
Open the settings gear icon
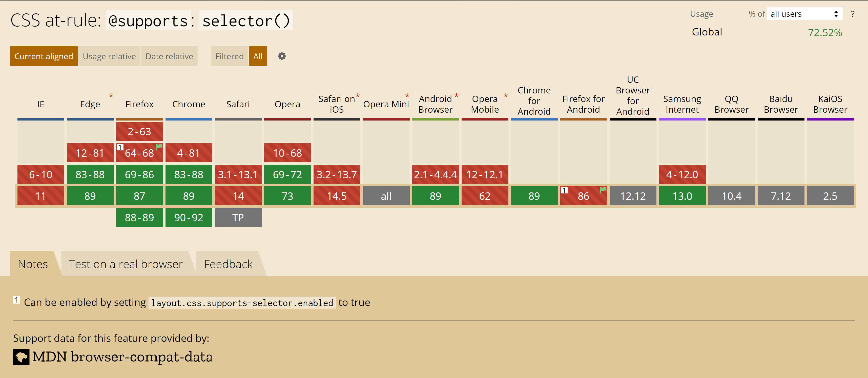click(282, 56)
